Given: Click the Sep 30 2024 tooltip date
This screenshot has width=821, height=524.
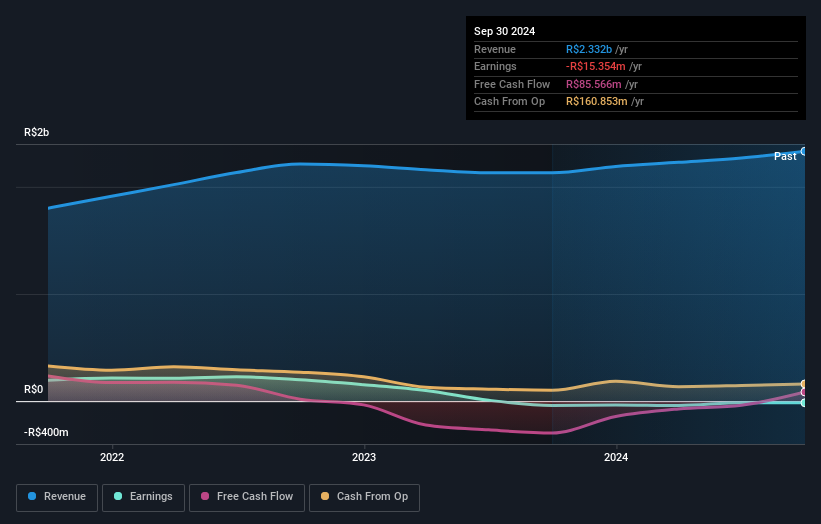Looking at the screenshot, I should (x=504, y=31).
